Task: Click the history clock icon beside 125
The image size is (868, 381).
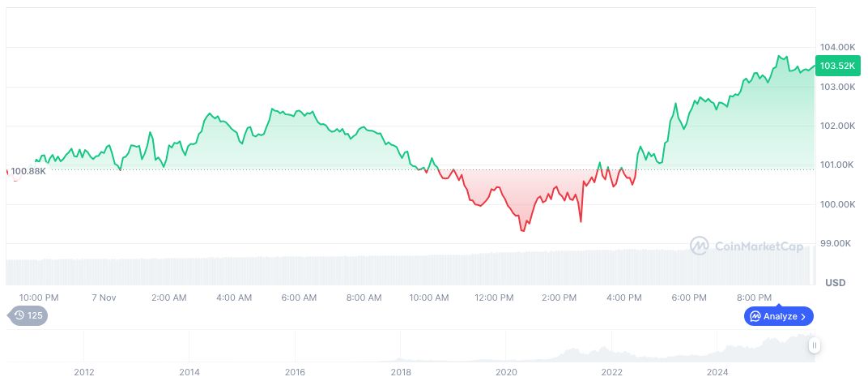Action: (x=19, y=316)
